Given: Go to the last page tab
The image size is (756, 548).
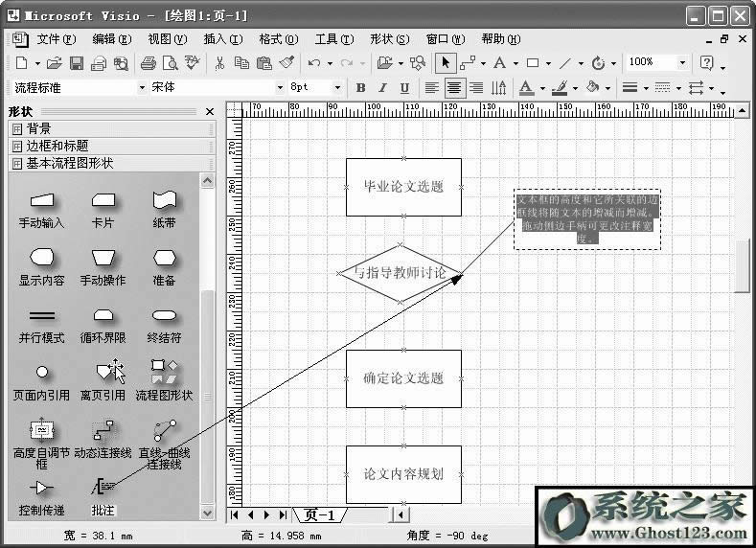Looking at the screenshot, I should click(283, 514).
